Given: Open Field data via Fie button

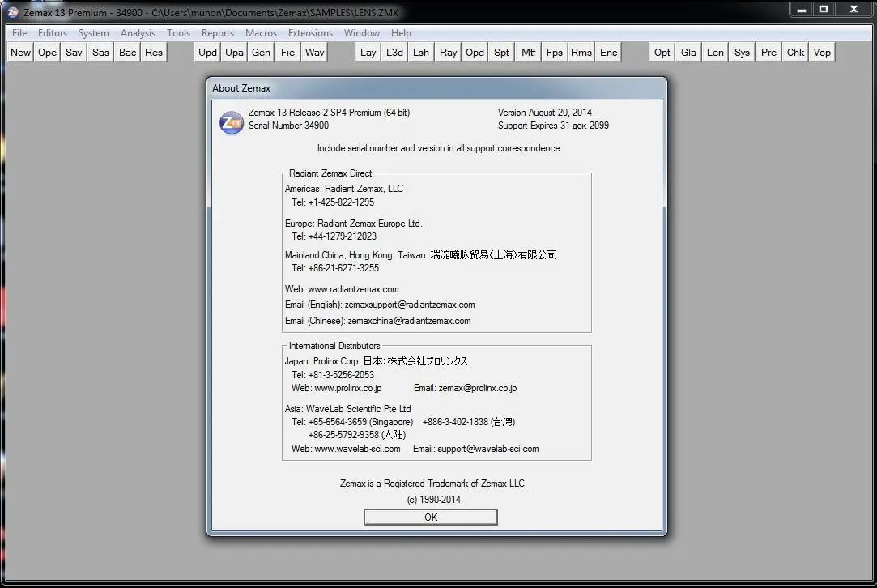Looking at the screenshot, I should click(x=288, y=53).
